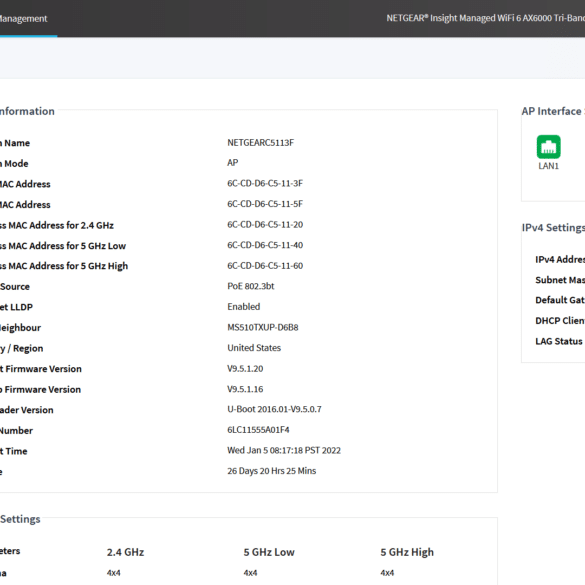Click the LLDP neighbour MS510TXUP-D6B8

[x=263, y=327]
